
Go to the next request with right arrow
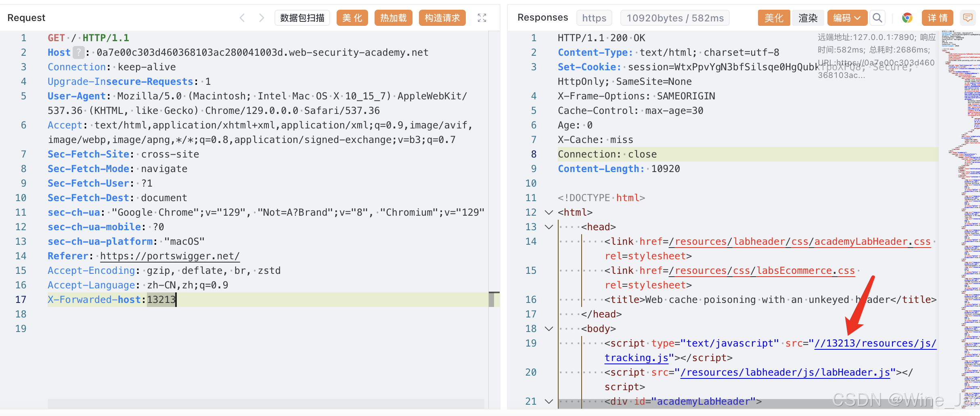click(262, 18)
